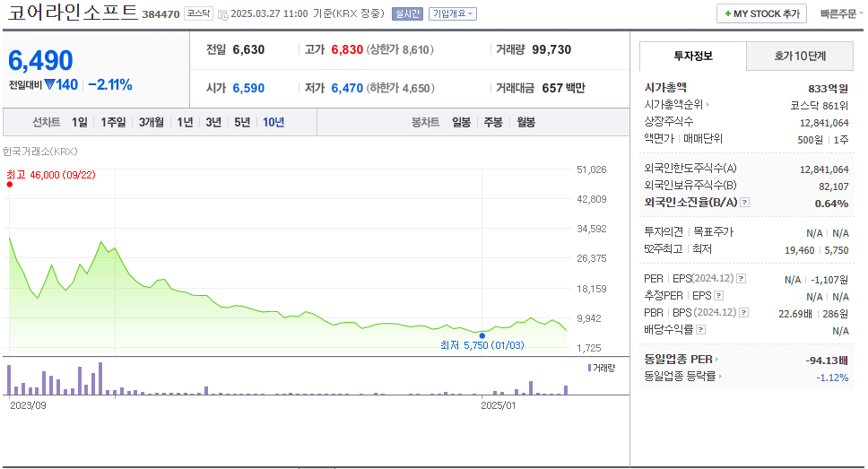Show the 월봉 candlestick chart
This screenshot has height=469, width=868.
(525, 122)
